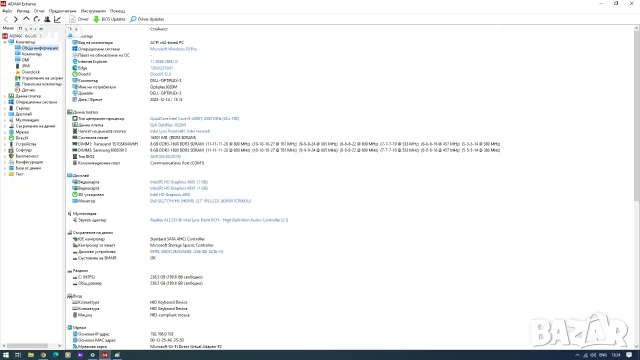The image size is (640, 360).
Task: Click the Back navigation arrow in toolbar
Action: (6, 19)
